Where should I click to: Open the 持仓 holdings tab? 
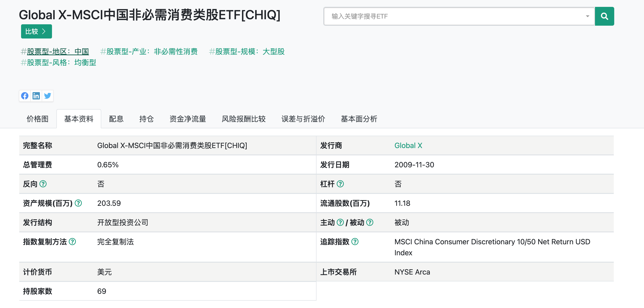pyautogui.click(x=146, y=119)
